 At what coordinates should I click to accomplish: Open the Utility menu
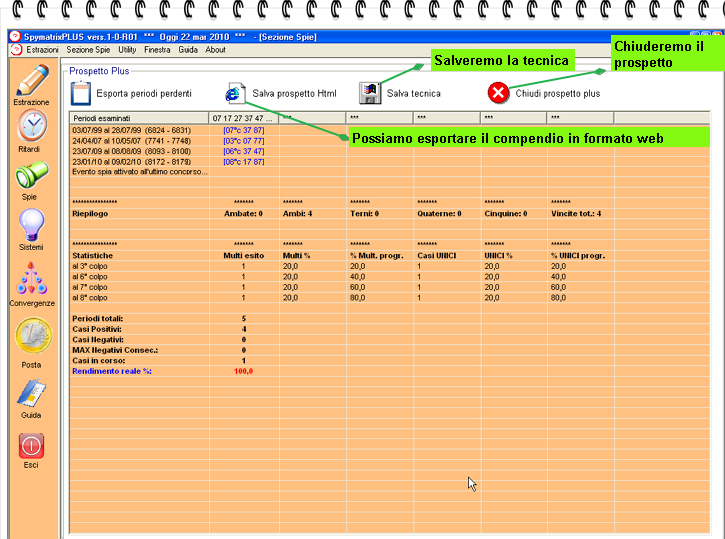pos(127,49)
